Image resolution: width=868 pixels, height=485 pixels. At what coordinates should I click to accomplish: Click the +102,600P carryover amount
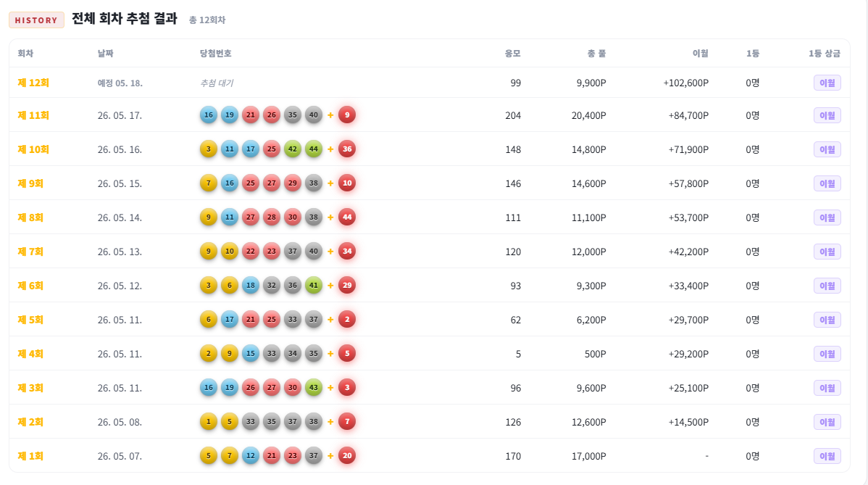[686, 83]
